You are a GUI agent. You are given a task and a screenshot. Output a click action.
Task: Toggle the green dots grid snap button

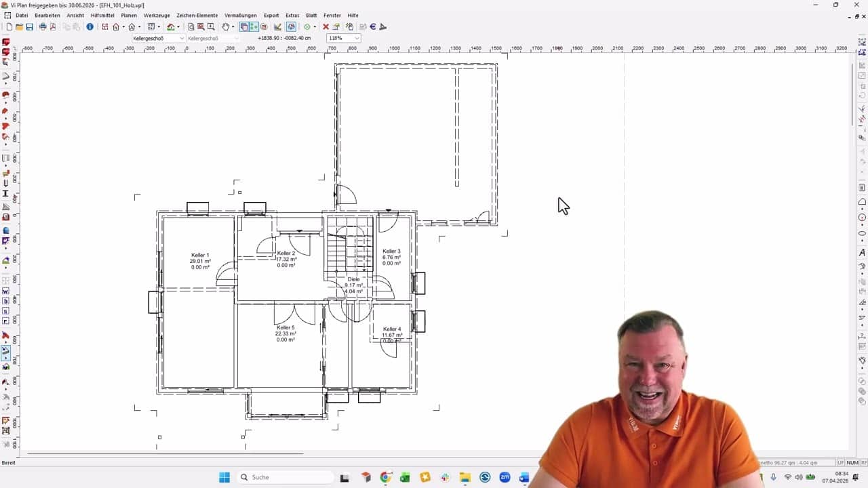point(254,27)
